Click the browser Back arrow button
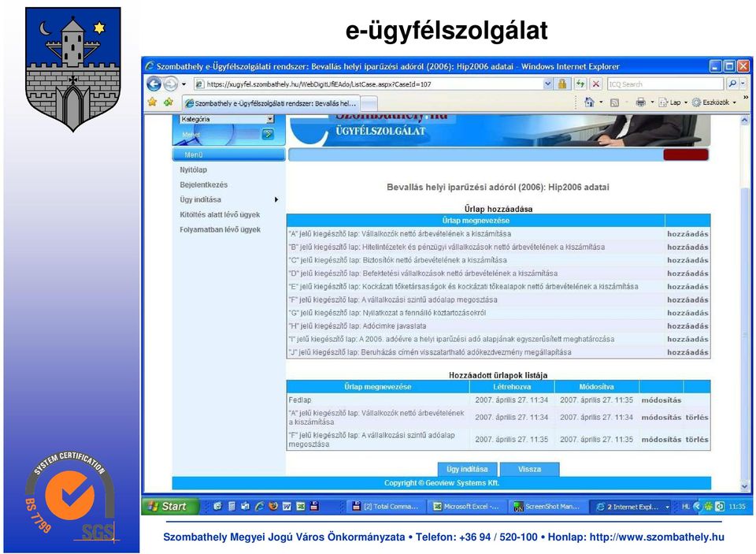The image size is (756, 554). [x=154, y=84]
